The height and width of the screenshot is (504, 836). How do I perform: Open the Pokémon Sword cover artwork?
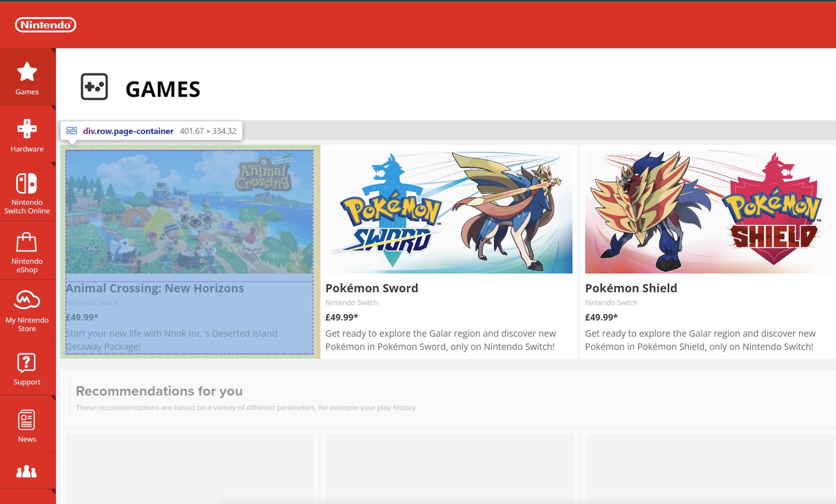tap(449, 212)
